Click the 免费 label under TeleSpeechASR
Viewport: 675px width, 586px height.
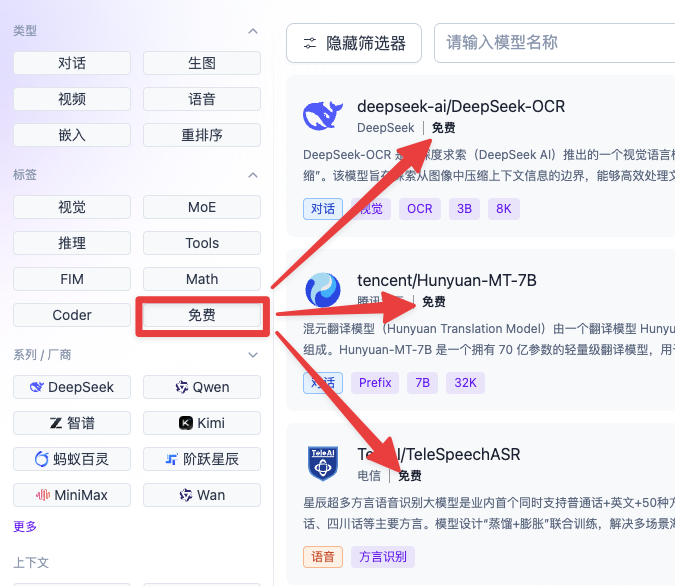[410, 476]
